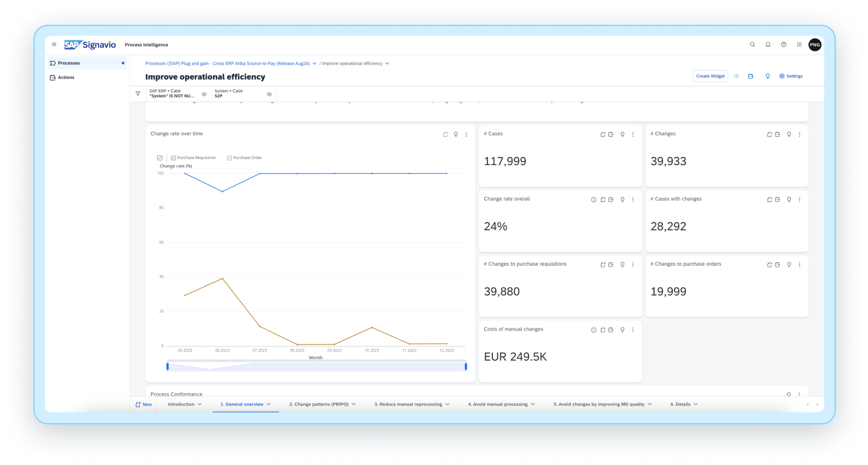Expand the process breadcrumb dropdown chevron
868x465 pixels.
click(315, 64)
